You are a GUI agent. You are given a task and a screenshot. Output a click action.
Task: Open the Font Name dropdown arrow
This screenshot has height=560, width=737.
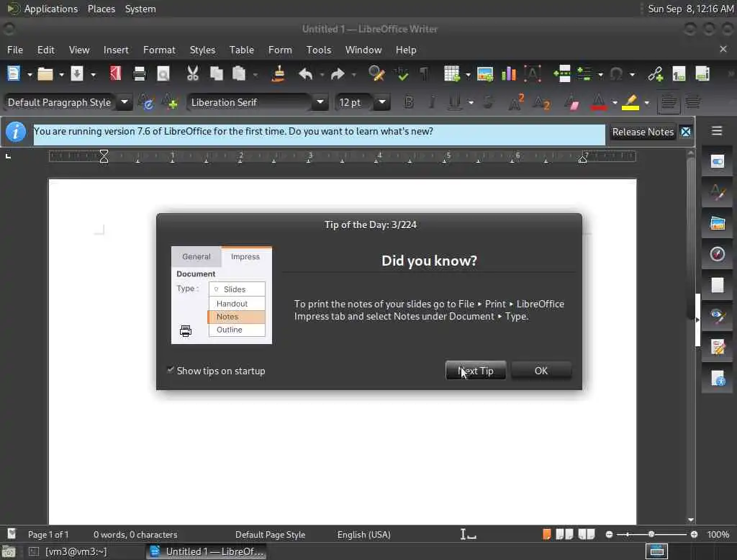tap(320, 102)
